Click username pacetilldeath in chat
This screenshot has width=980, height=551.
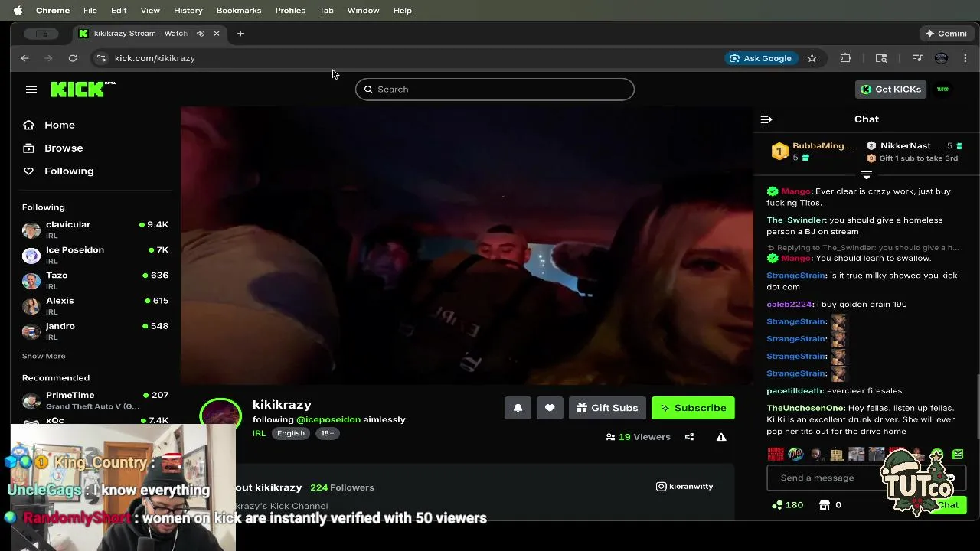tap(795, 391)
